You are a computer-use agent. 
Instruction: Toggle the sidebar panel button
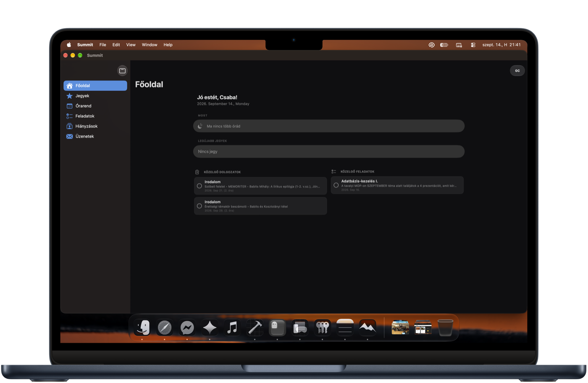point(122,70)
